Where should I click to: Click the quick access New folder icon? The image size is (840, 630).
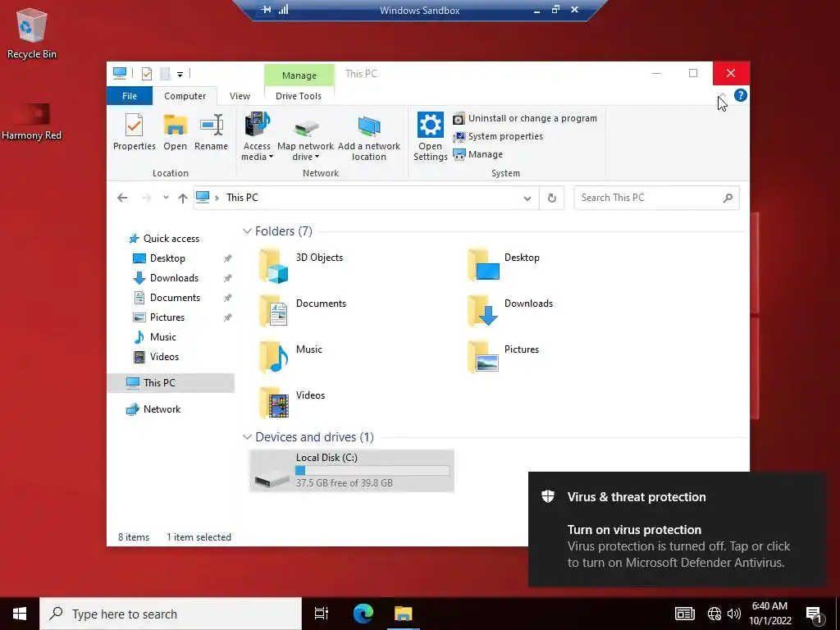(165, 73)
